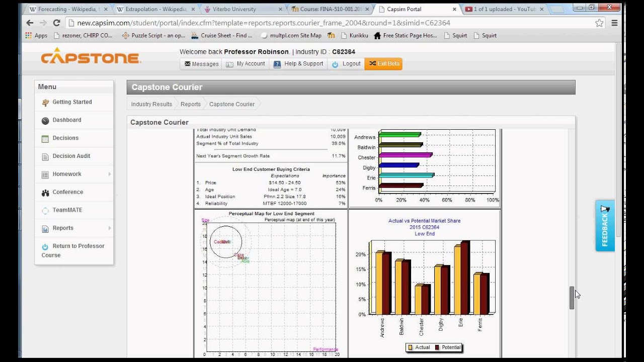Click the Dashboard gauge icon

coord(45,121)
